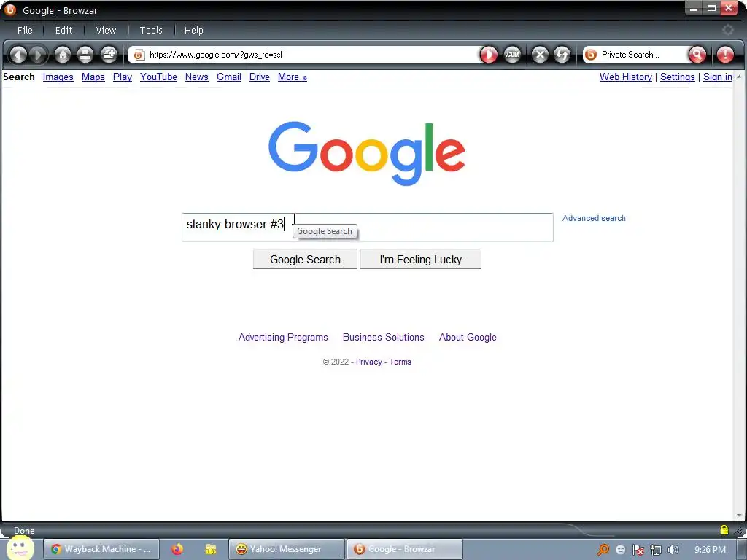Open the Maps link
The height and width of the screenshot is (560, 747).
pyautogui.click(x=93, y=77)
